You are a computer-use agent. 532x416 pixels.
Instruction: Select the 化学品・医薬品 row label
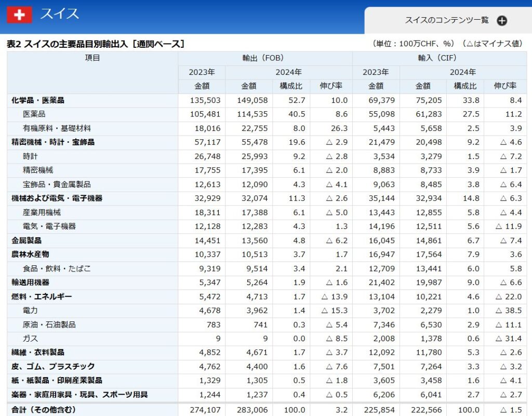(x=38, y=100)
